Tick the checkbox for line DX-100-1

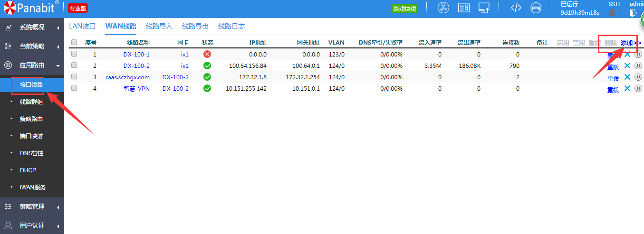(74, 54)
